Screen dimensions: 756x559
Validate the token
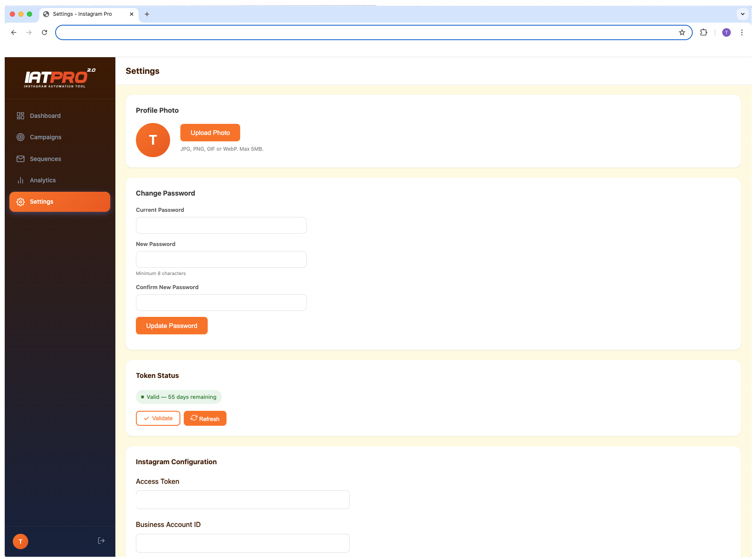tap(158, 419)
